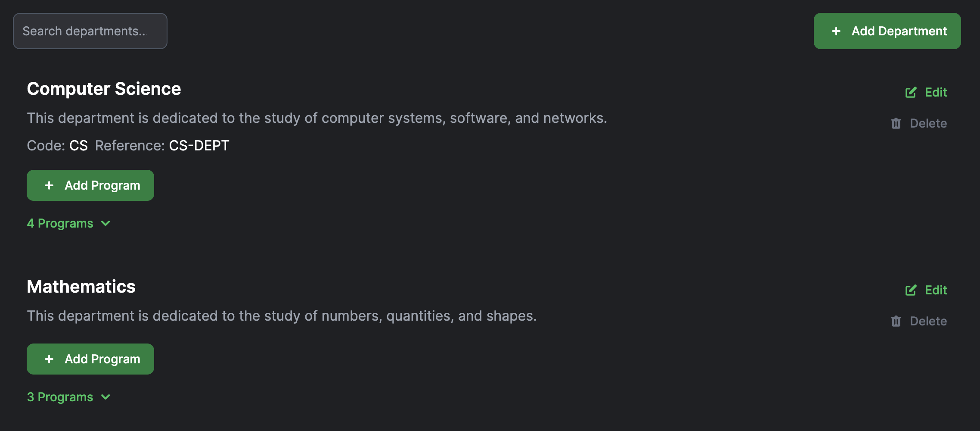The height and width of the screenshot is (431, 980).
Task: Click the plus icon in Add Department
Action: pyautogui.click(x=836, y=31)
